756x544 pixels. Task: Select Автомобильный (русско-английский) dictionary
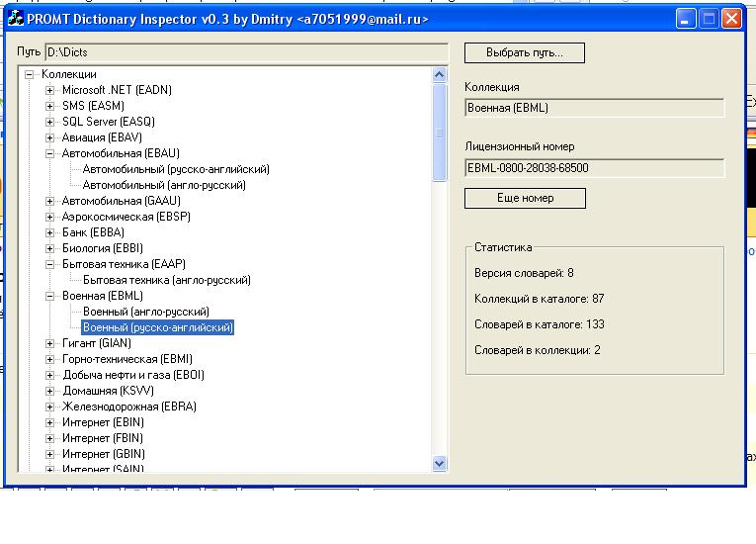(x=176, y=169)
